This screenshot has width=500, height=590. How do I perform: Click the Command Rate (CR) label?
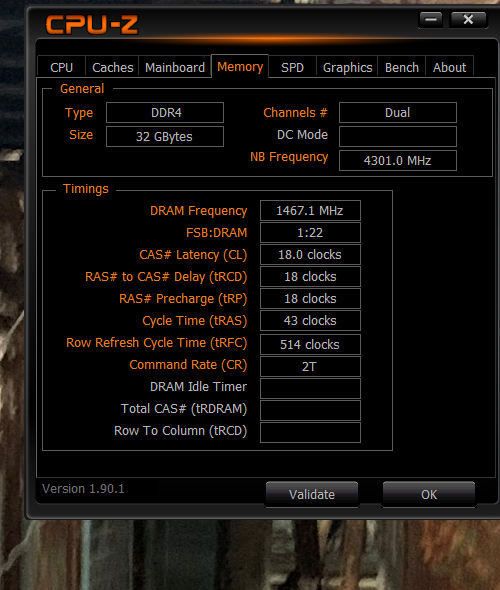pos(188,365)
